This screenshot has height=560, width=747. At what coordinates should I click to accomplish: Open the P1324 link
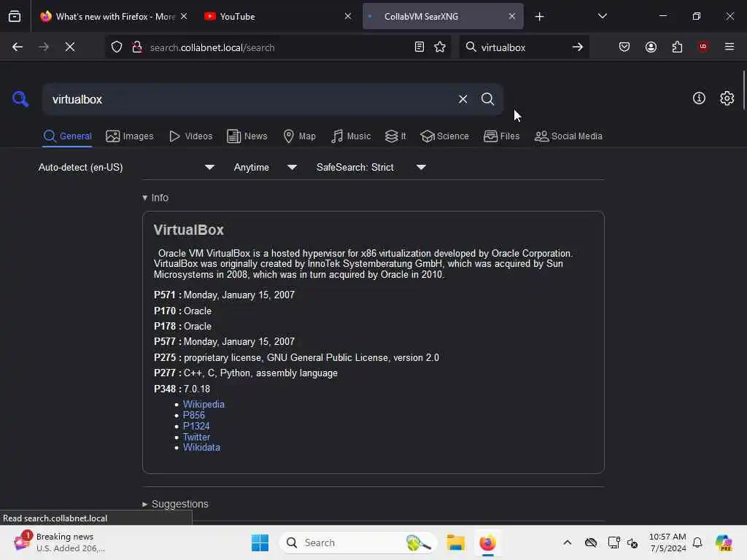pos(196,426)
